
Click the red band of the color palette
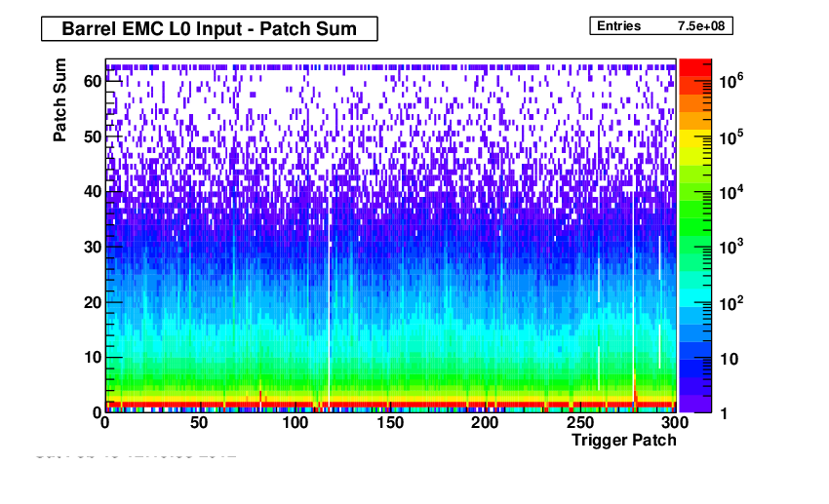click(694, 67)
